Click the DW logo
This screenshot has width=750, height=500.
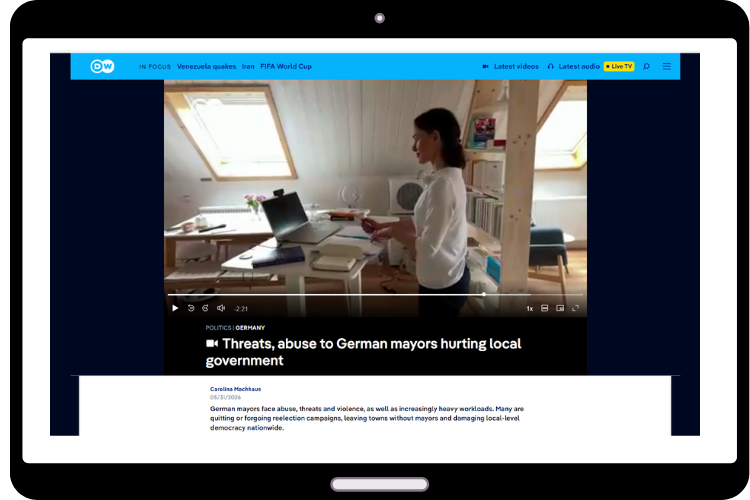tap(102, 66)
